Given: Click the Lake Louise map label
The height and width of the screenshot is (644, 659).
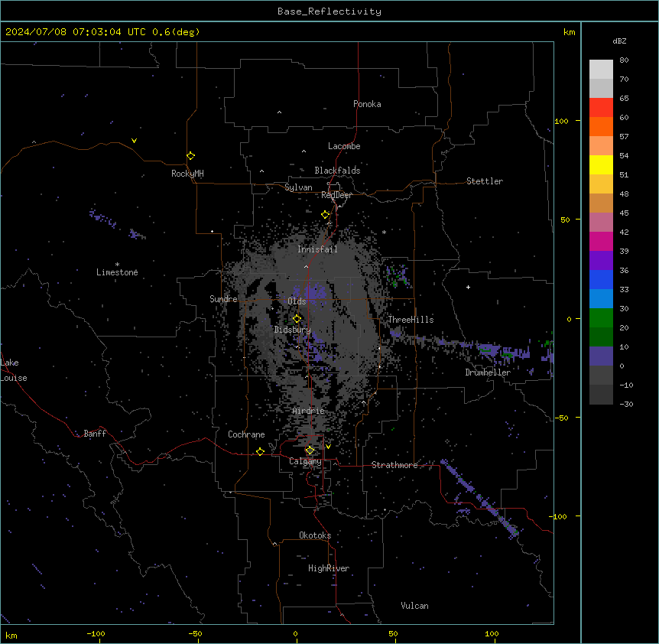Looking at the screenshot, I should tap(14, 370).
